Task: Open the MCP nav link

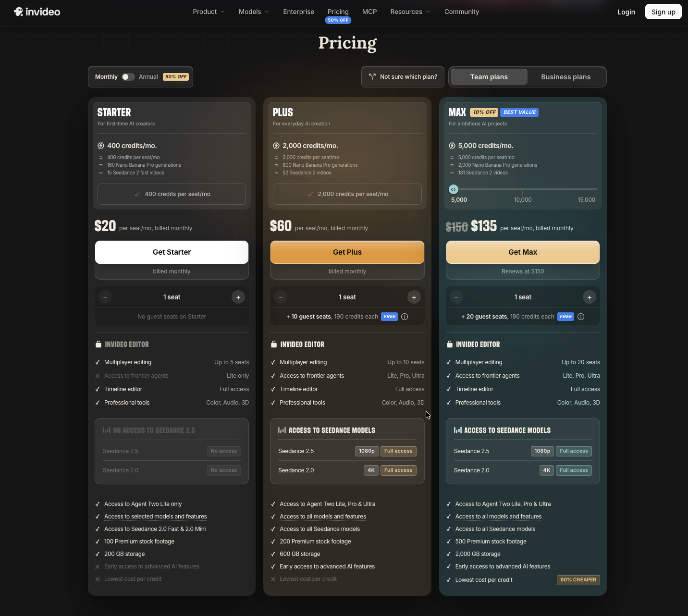Action: coord(369,12)
